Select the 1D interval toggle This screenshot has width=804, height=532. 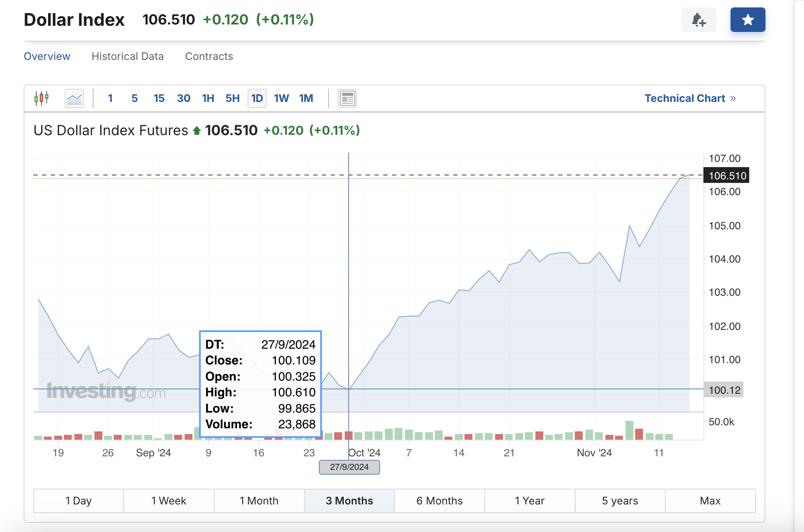[257, 98]
